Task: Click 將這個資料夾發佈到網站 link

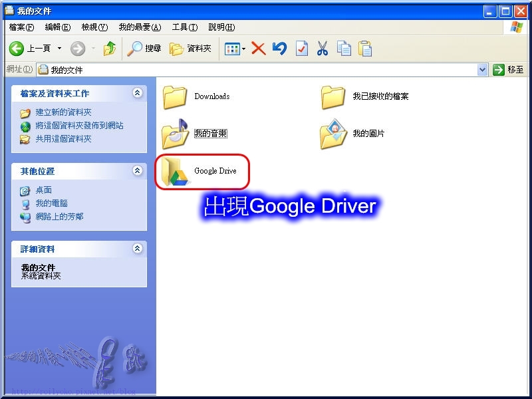Action: coord(79,126)
